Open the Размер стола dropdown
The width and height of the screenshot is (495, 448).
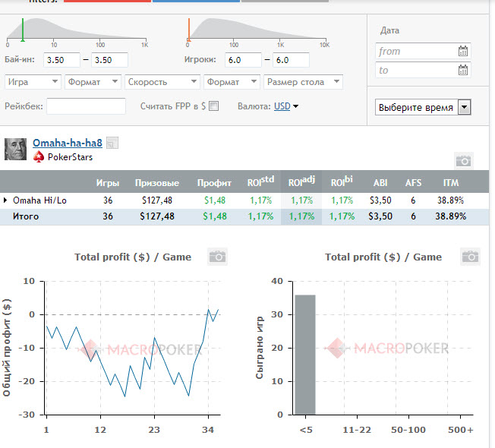(303, 82)
